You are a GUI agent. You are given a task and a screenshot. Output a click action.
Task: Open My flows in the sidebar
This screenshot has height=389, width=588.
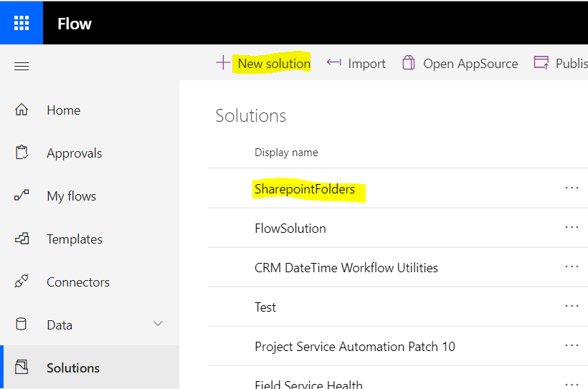(90, 196)
